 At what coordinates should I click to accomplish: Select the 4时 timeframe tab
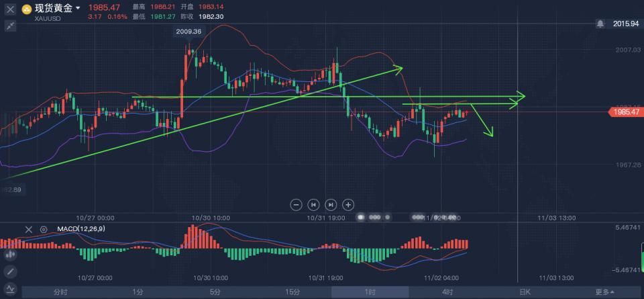[447, 292]
